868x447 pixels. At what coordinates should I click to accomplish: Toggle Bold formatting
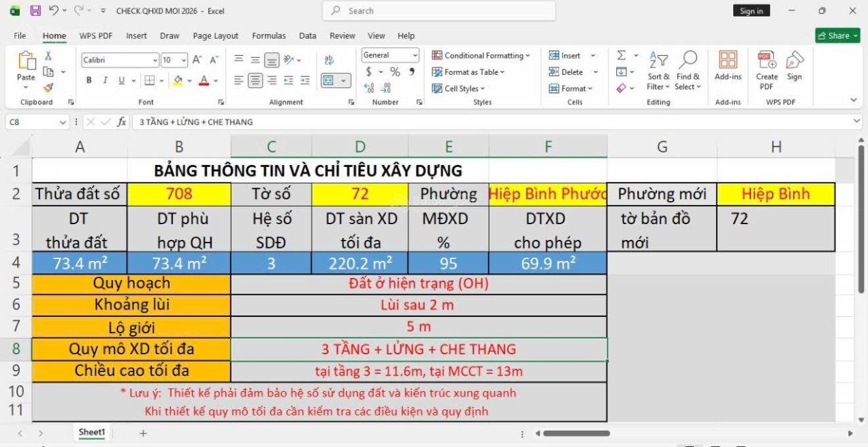point(89,80)
